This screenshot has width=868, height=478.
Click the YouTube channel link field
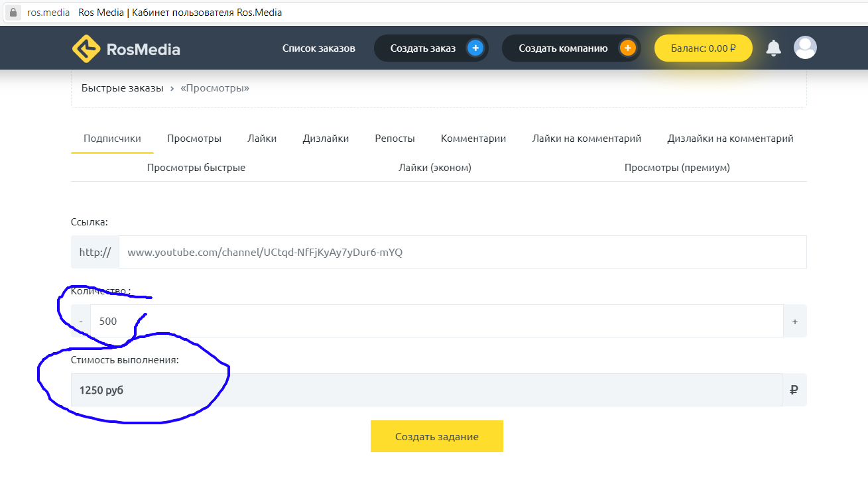pos(463,252)
